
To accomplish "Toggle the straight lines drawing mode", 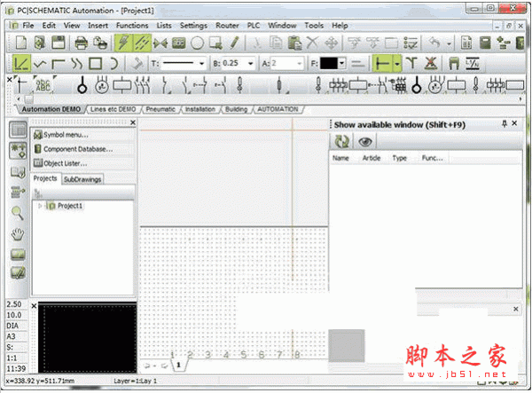I will coord(21,64).
